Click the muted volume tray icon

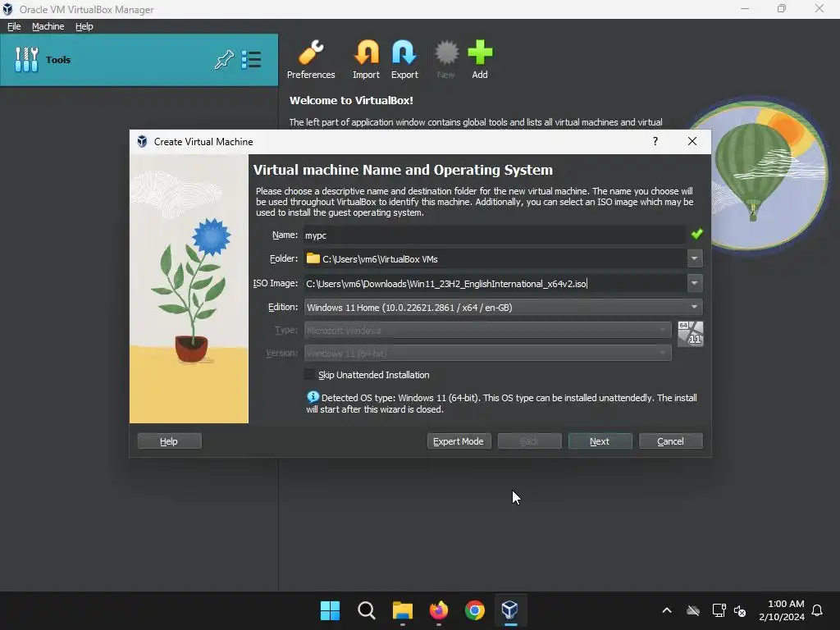(741, 610)
